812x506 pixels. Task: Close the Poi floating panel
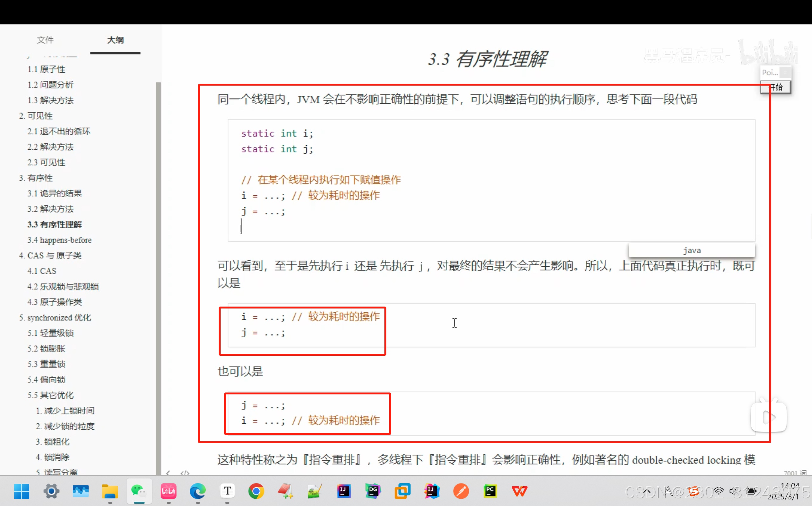point(785,72)
